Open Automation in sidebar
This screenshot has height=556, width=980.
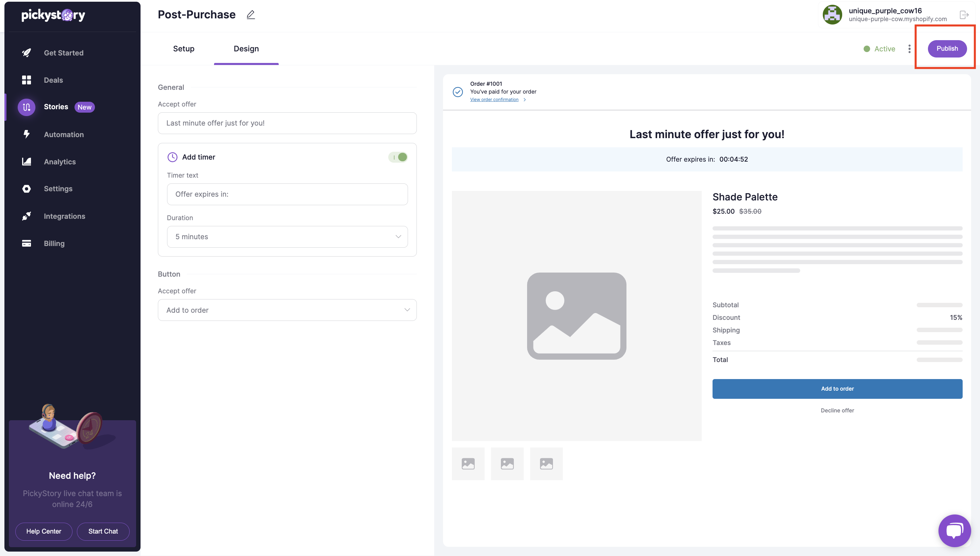64,134
